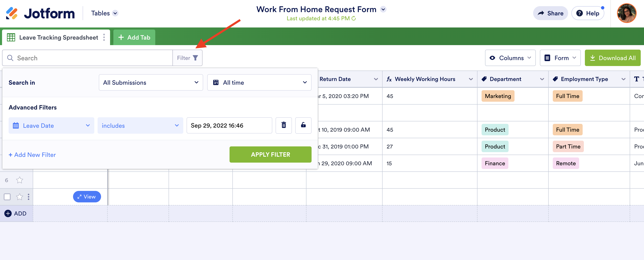Expand the All Submissions dropdown

coord(151,82)
